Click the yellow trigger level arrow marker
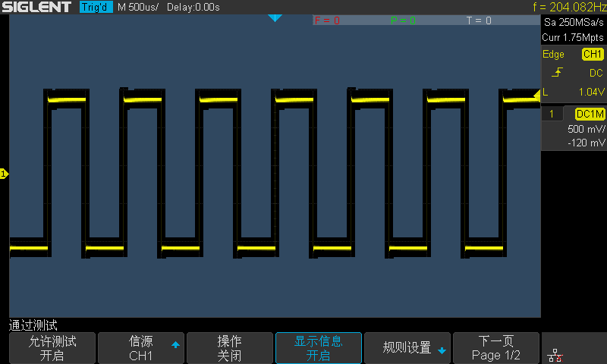 537,95
